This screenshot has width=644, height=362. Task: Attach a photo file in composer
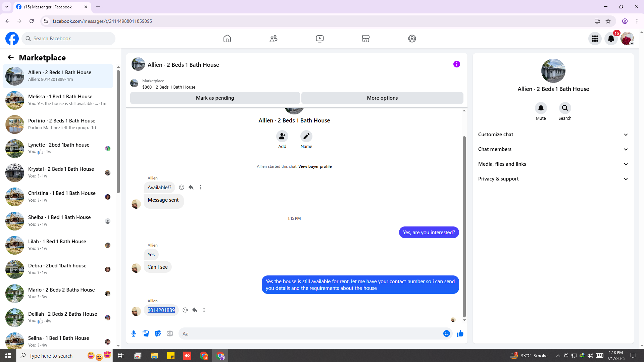coord(146,333)
